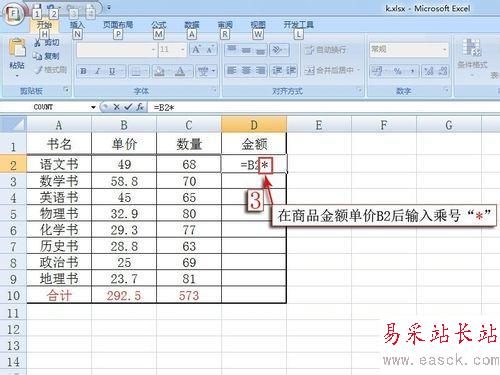Click the increase decimal icon
This screenshot has width=500, height=375.
pyautogui.click(x=428, y=71)
